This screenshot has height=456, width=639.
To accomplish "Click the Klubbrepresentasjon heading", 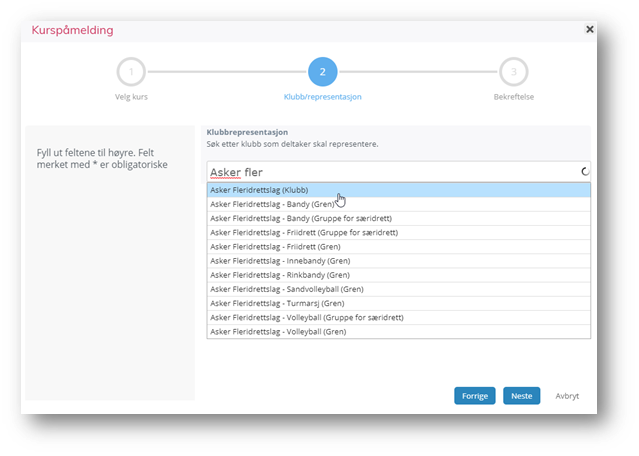I will [247, 132].
